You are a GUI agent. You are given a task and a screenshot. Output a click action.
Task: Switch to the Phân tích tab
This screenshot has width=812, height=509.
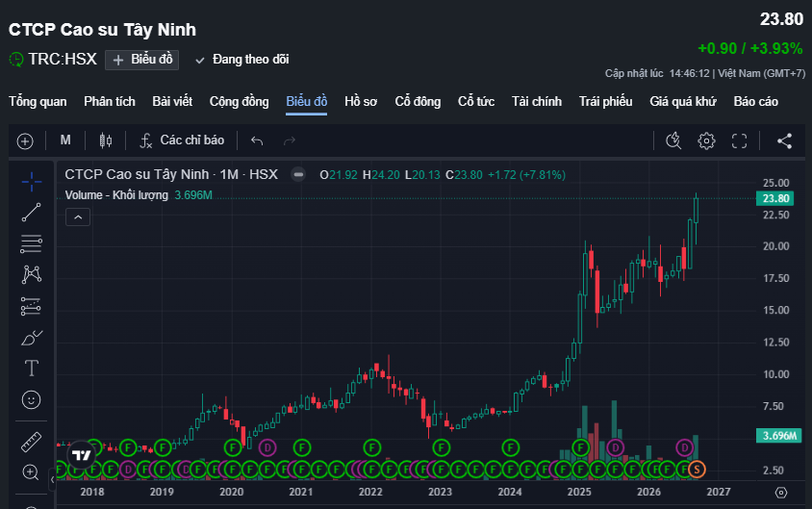110,101
